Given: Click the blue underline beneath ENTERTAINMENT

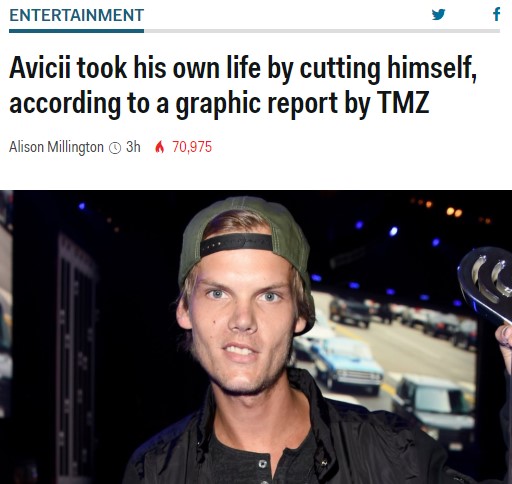Looking at the screenshot, I should pyautogui.click(x=77, y=31).
